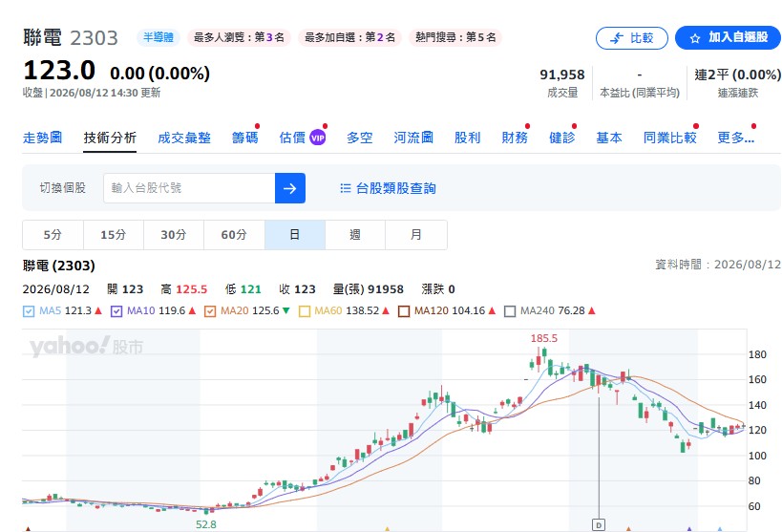This screenshot has height=532, width=782.
Task: Click the 91,958 成交量 value
Action: point(562,74)
